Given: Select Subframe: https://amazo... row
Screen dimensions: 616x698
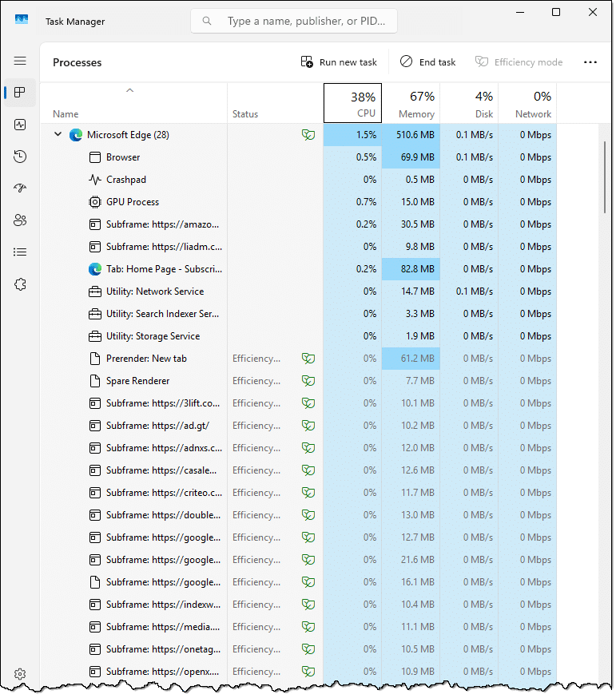Looking at the screenshot, I should (x=299, y=224).
